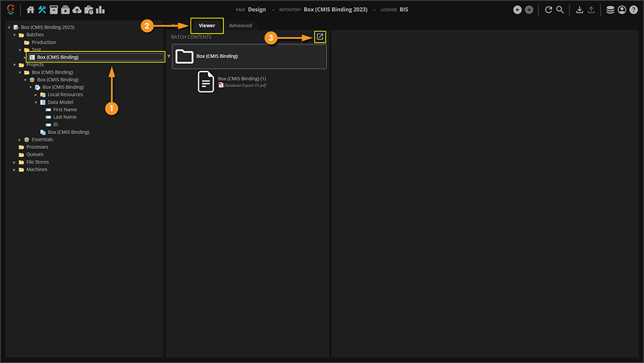Open the user account icon
The width and height of the screenshot is (644, 363).
click(622, 10)
